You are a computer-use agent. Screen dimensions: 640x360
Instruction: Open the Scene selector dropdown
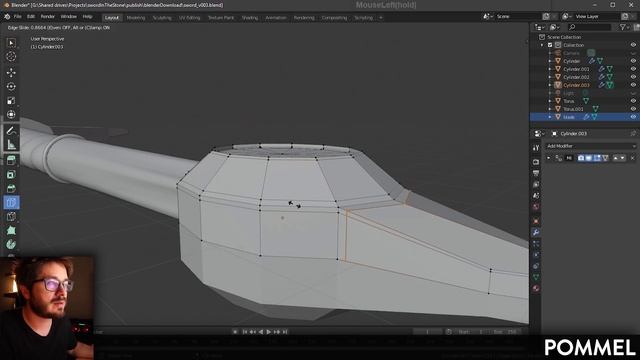487,16
